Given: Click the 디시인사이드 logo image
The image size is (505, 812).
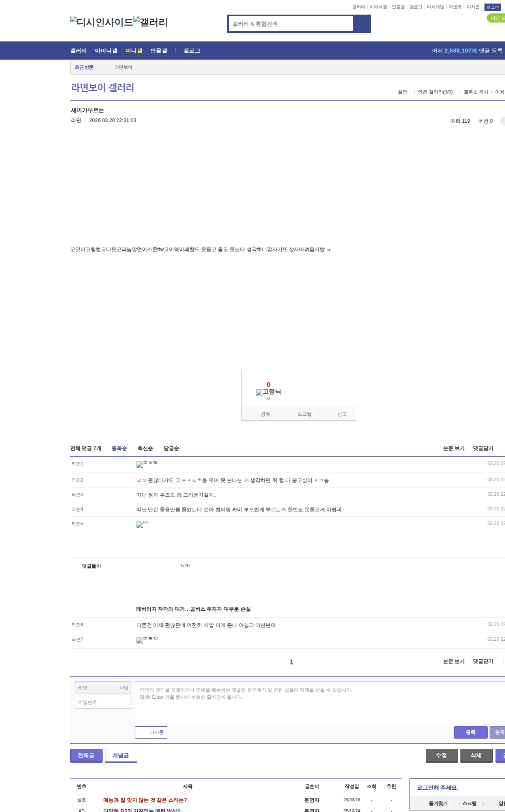Looking at the screenshot, I should [101, 22].
